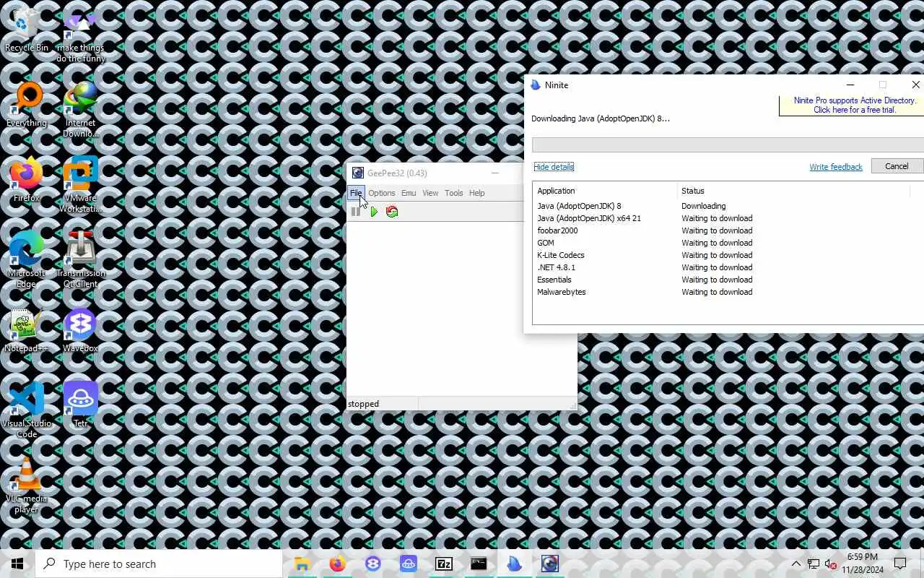
Task: Switch to GeePee32 via its taskbar icon
Action: [550, 564]
